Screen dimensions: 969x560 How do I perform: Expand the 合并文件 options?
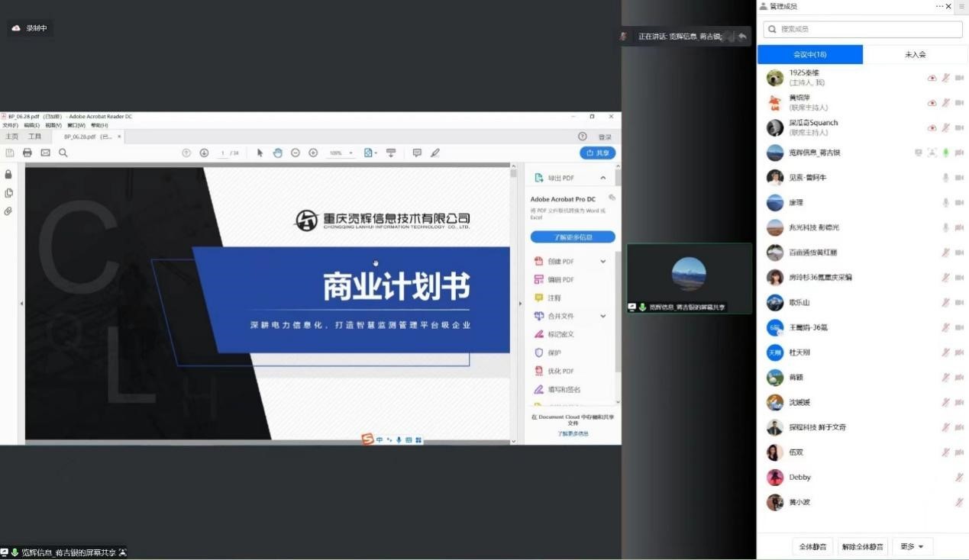point(602,316)
